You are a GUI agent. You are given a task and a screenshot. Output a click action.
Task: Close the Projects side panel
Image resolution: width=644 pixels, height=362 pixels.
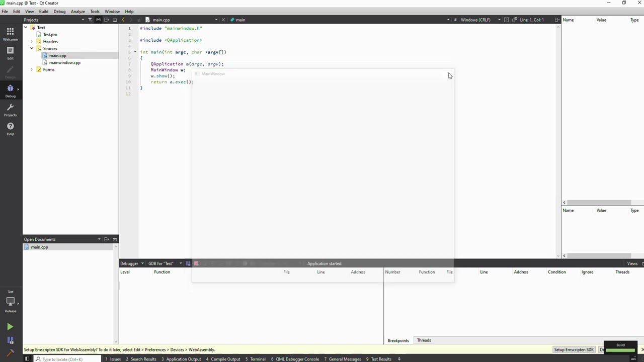(115, 20)
